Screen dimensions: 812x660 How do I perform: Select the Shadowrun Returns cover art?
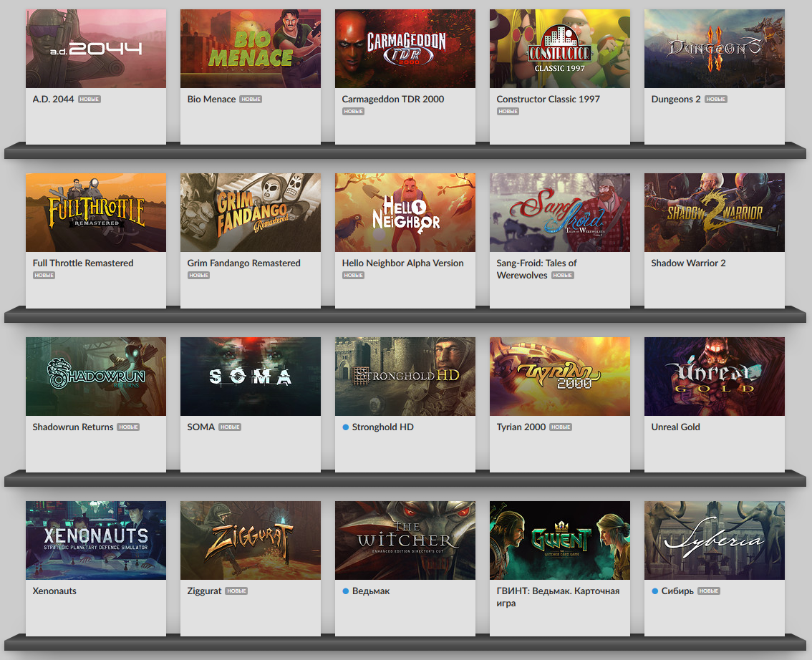coord(96,377)
